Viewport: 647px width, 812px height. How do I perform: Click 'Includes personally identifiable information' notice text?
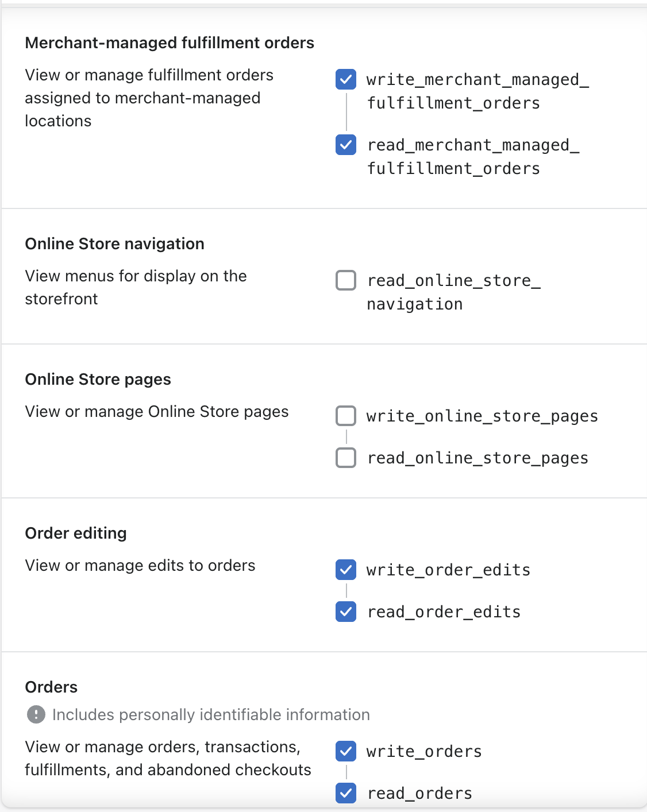[x=211, y=715]
